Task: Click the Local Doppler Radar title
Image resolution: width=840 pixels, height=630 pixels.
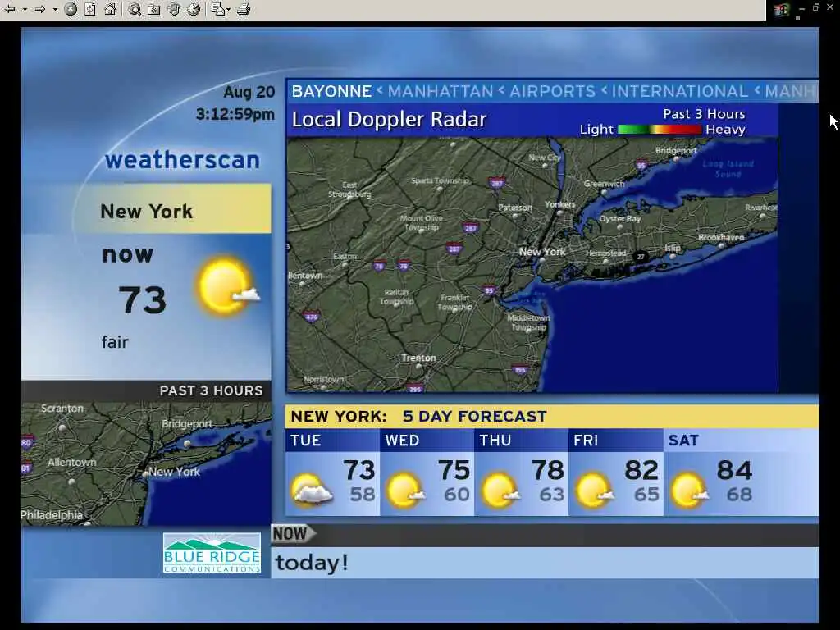Action: click(x=389, y=120)
